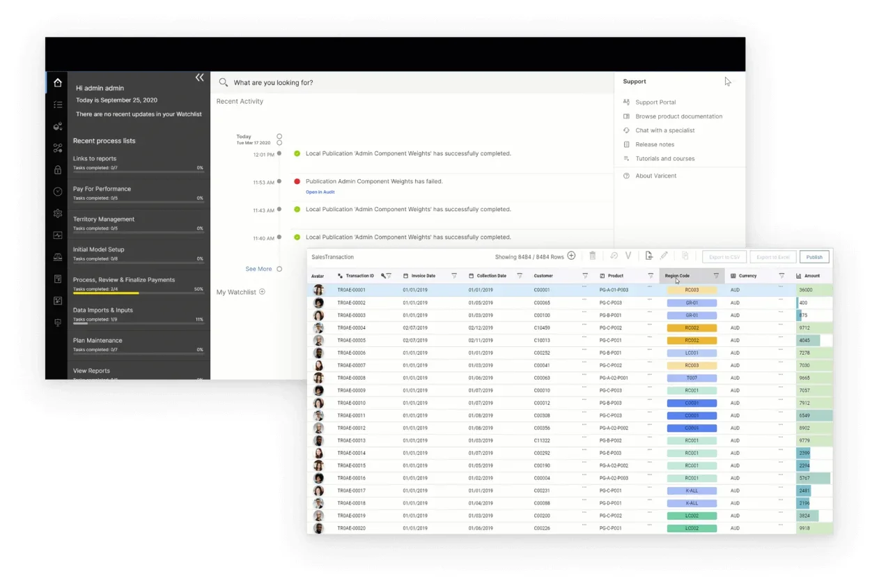This screenshot has width=879, height=588.
Task: Open the scatter chart icon in the sidebar
Action: point(57,300)
